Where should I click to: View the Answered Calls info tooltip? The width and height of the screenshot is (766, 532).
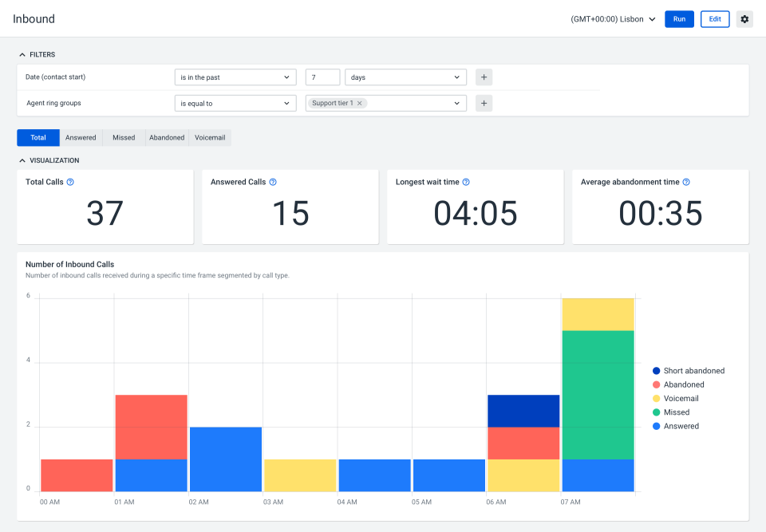click(273, 182)
